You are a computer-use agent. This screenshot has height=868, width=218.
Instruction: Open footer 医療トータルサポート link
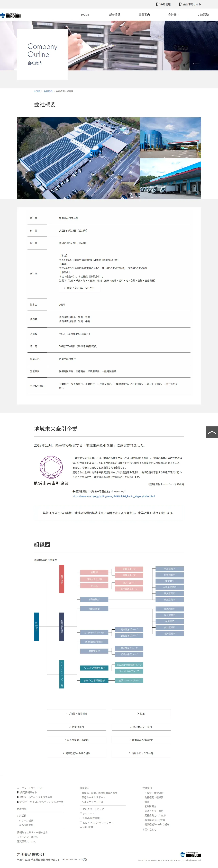(x=94, y=797)
